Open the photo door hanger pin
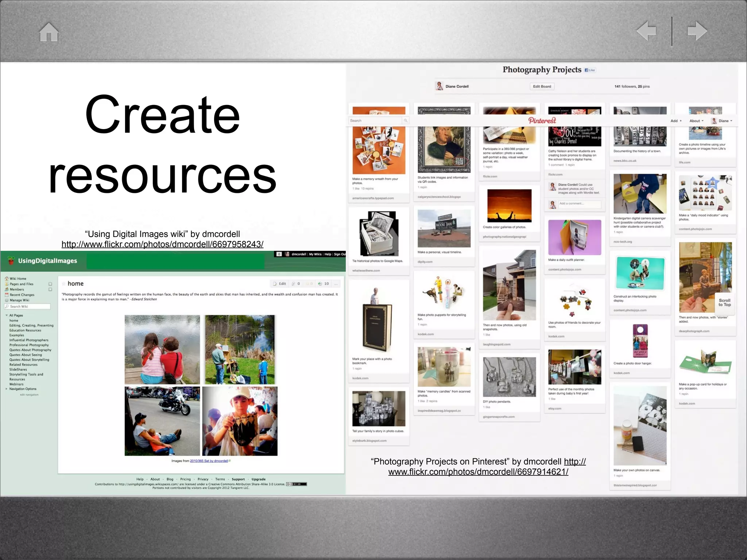 [x=640, y=341]
